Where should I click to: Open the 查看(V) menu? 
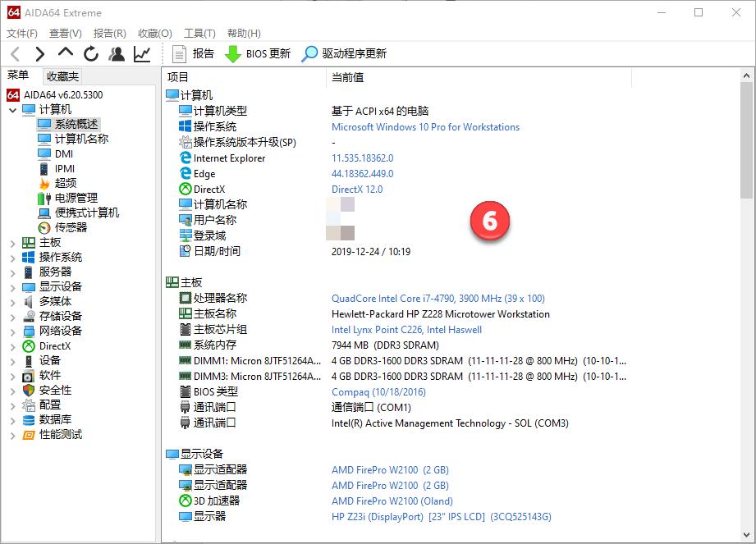point(66,34)
